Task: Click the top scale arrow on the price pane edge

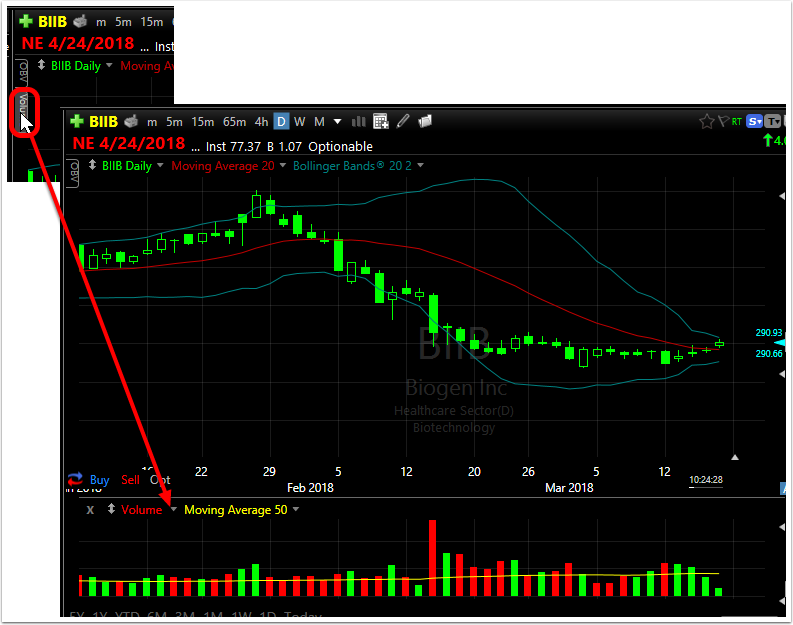Action: (x=782, y=196)
